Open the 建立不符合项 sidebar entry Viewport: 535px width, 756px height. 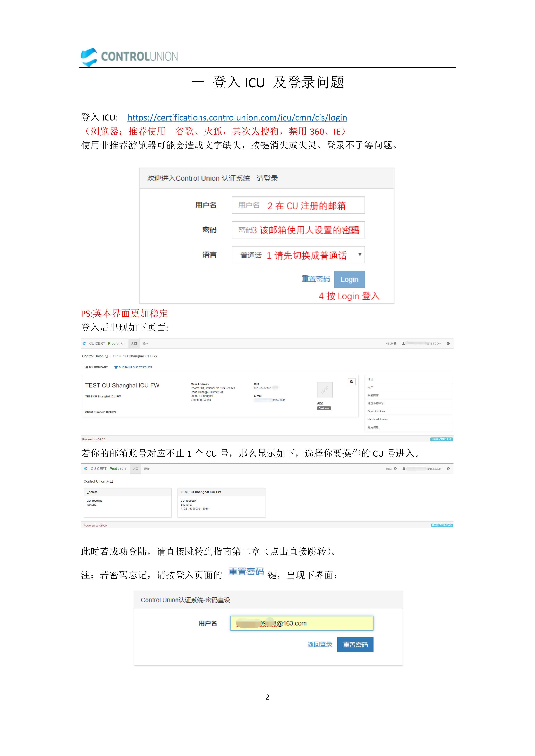point(408,403)
